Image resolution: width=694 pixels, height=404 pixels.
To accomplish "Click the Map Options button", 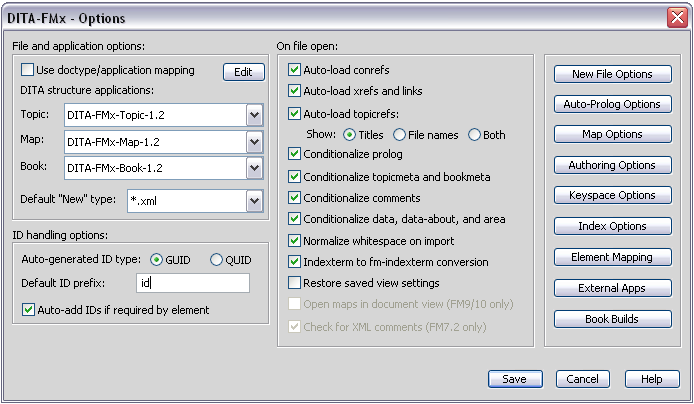I will (613, 134).
